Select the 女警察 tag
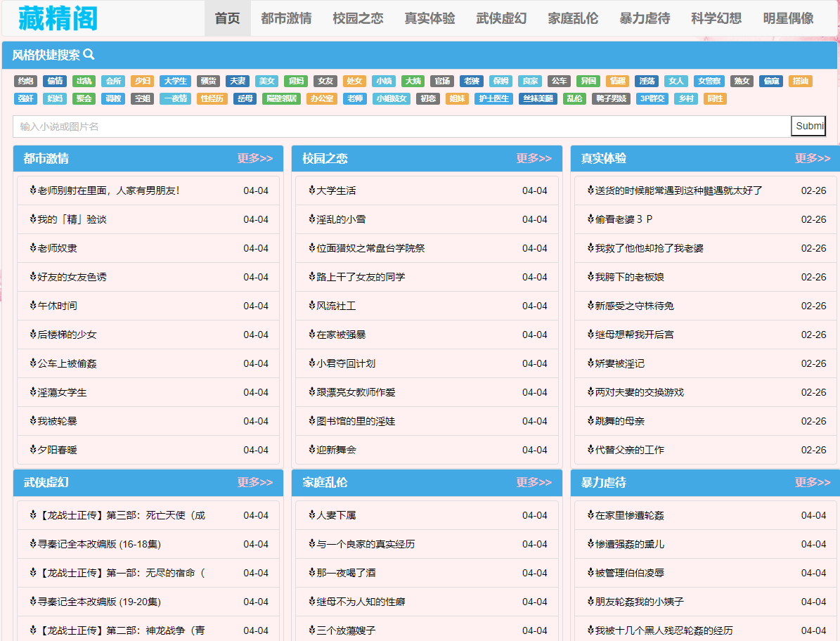 point(709,81)
